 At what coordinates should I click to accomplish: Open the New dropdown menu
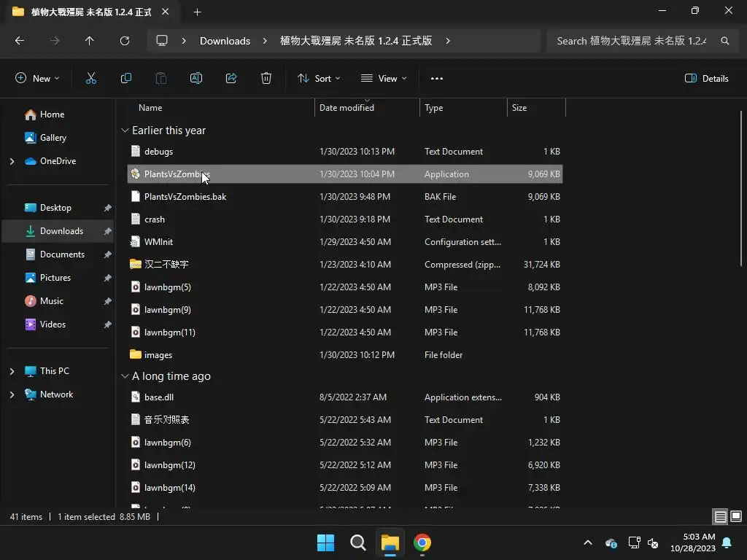(x=37, y=79)
